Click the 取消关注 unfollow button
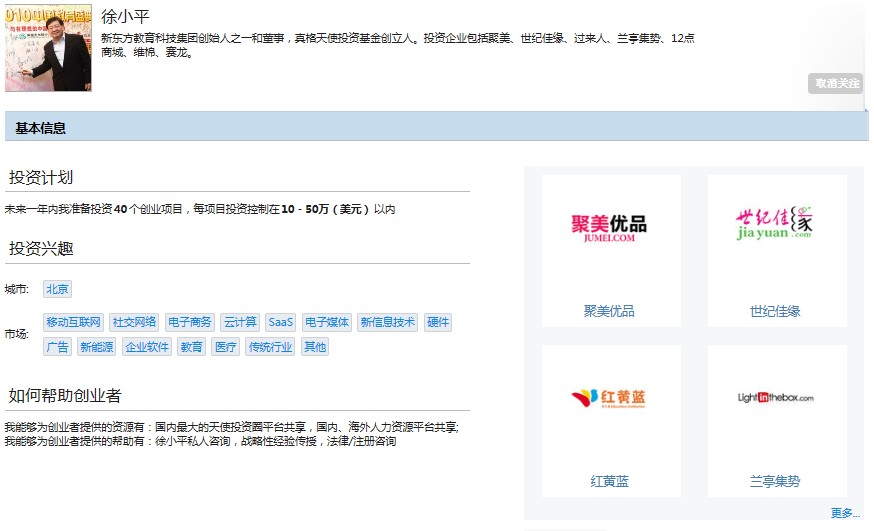This screenshot has height=531, width=874. pyautogui.click(x=836, y=84)
